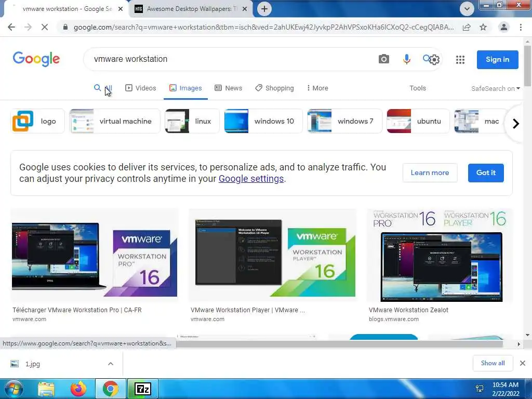Filter images by linux chip
Image resolution: width=532 pixels, height=399 pixels.
192,121
